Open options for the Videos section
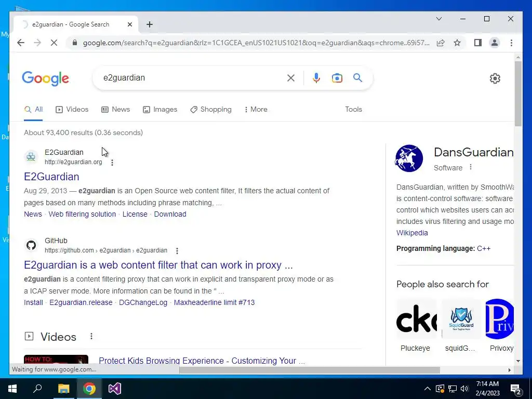 click(91, 336)
